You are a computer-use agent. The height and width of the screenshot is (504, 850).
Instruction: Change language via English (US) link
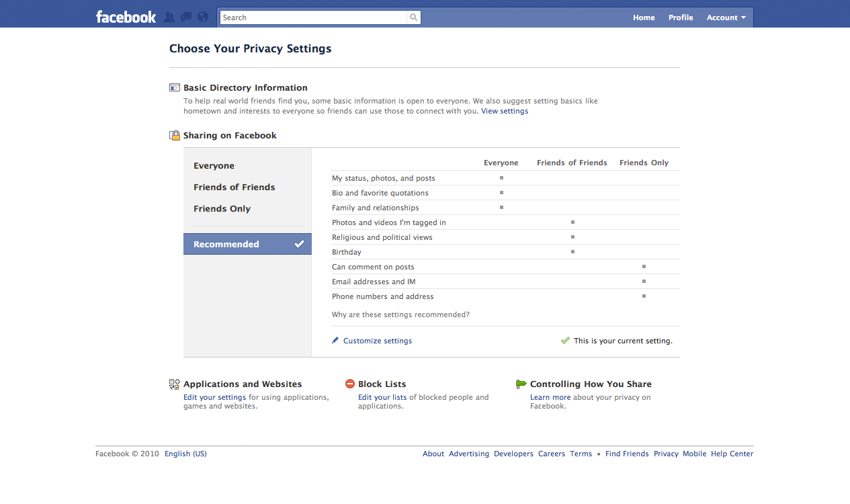click(185, 454)
